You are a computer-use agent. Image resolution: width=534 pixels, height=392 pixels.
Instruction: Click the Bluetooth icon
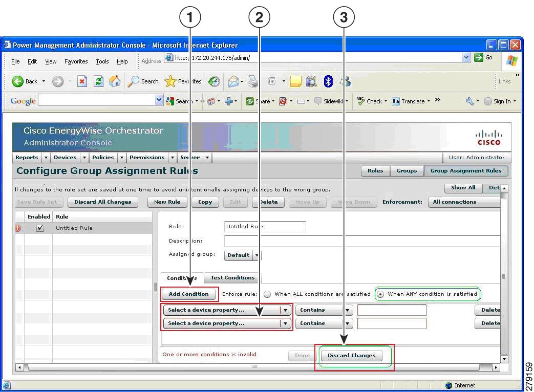(x=328, y=81)
